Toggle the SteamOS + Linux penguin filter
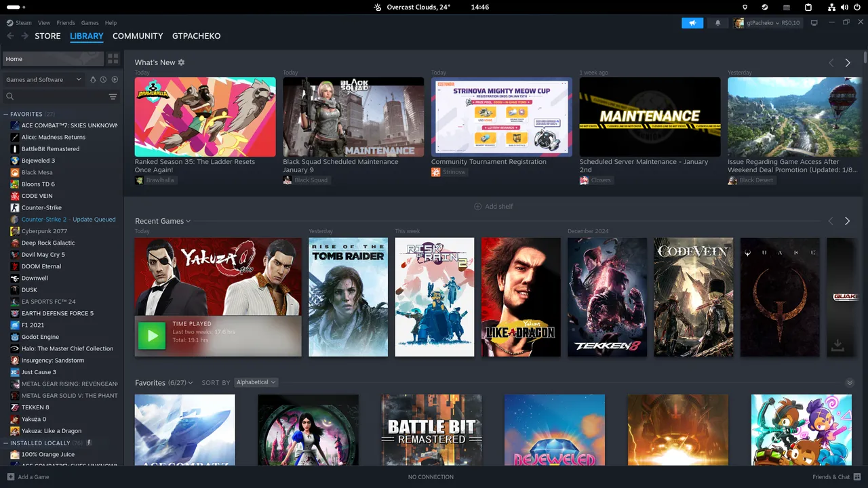The width and height of the screenshot is (868, 488). tap(93, 79)
